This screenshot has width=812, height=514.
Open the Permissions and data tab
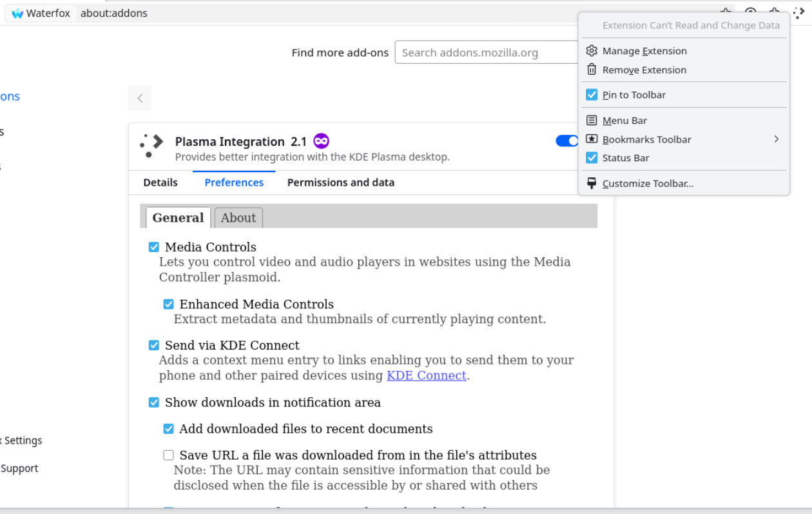tap(341, 183)
